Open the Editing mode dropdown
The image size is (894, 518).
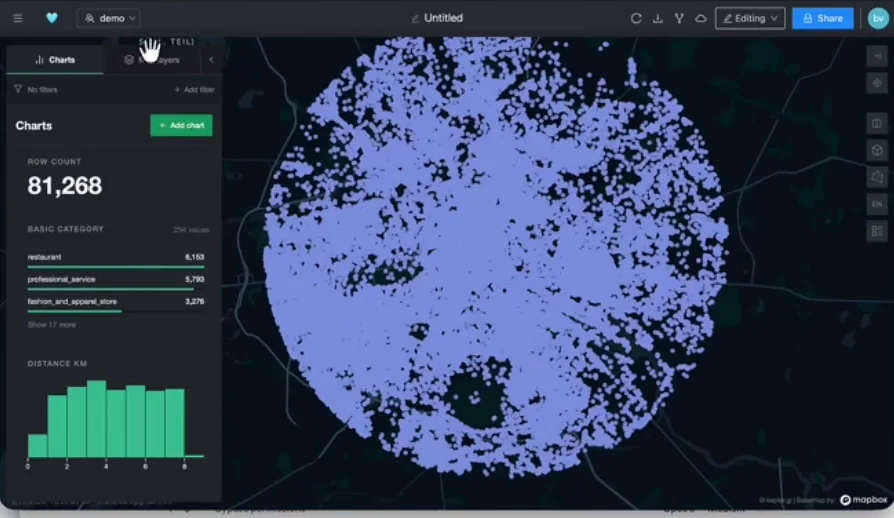coord(750,18)
